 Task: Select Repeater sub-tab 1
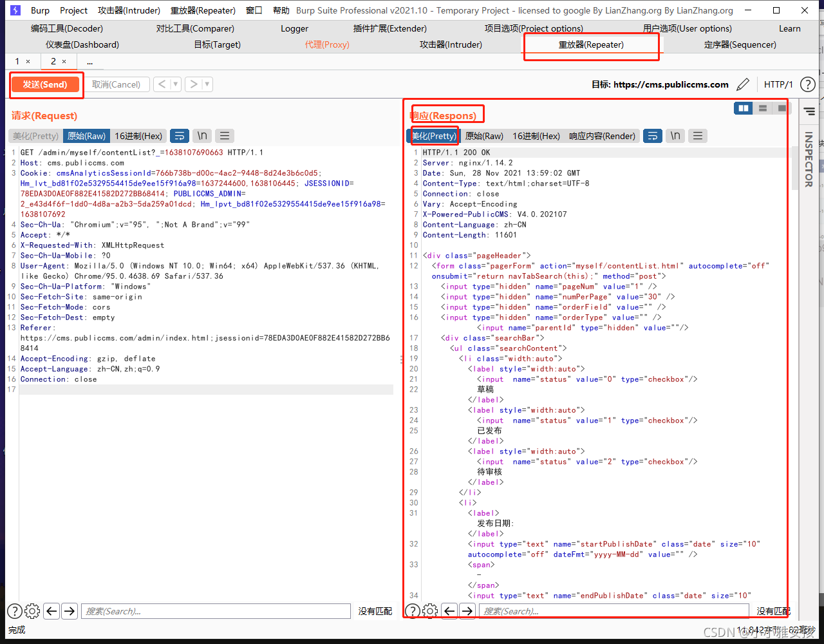tap(17, 61)
